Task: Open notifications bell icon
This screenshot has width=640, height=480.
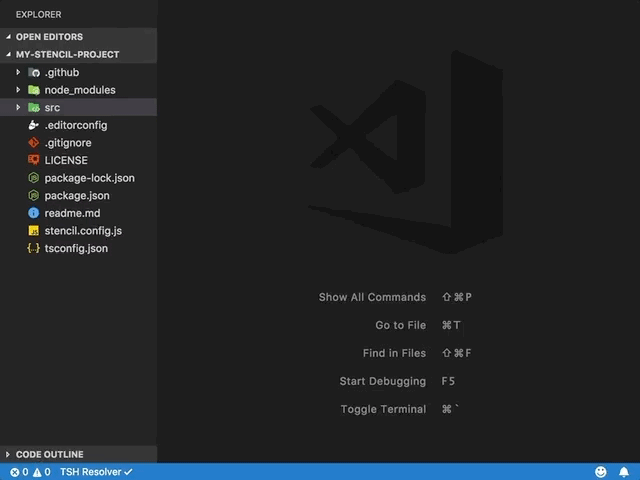Action: 624,472
